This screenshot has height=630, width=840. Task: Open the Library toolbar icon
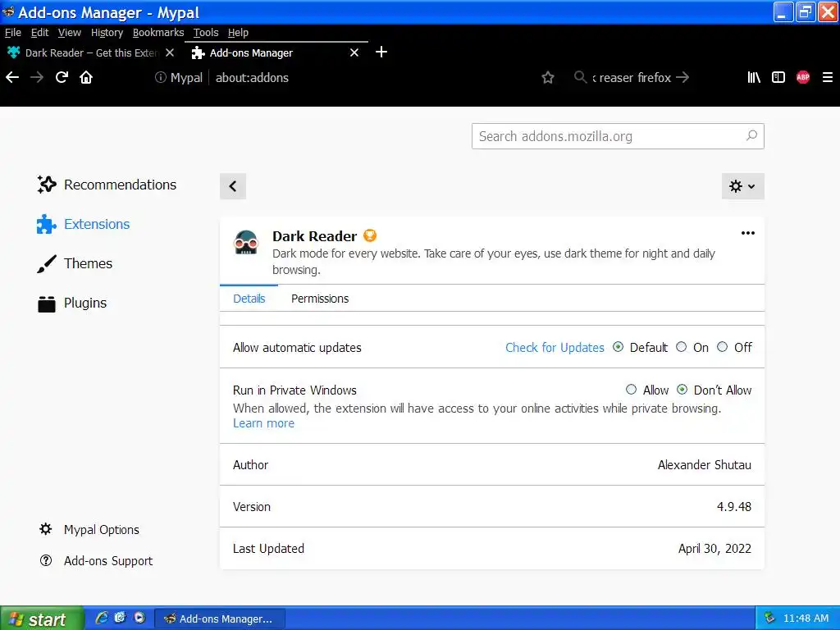754,78
